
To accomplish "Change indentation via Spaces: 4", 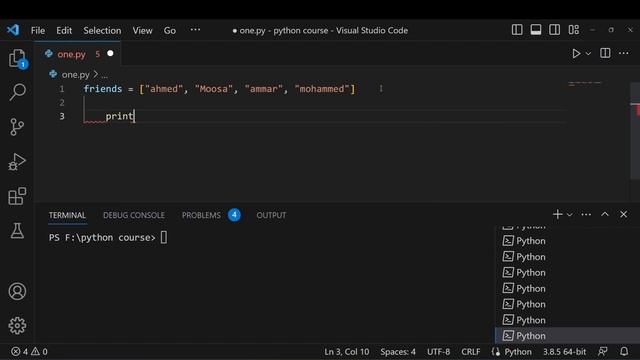I will pyautogui.click(x=398, y=352).
